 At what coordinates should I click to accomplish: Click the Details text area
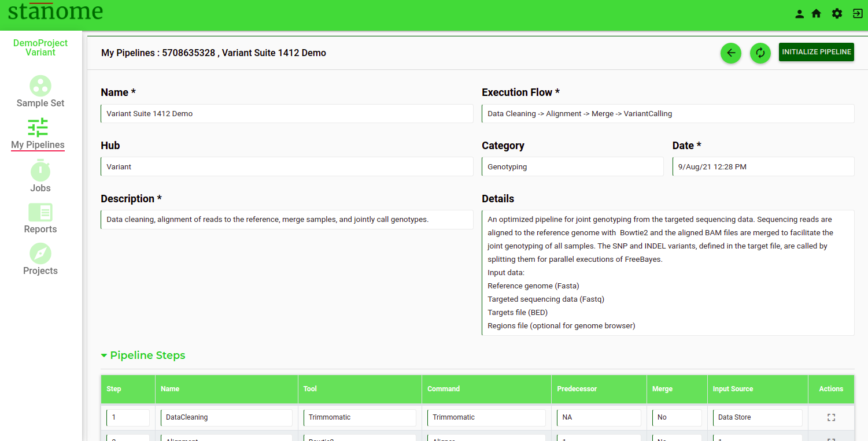tap(668, 273)
